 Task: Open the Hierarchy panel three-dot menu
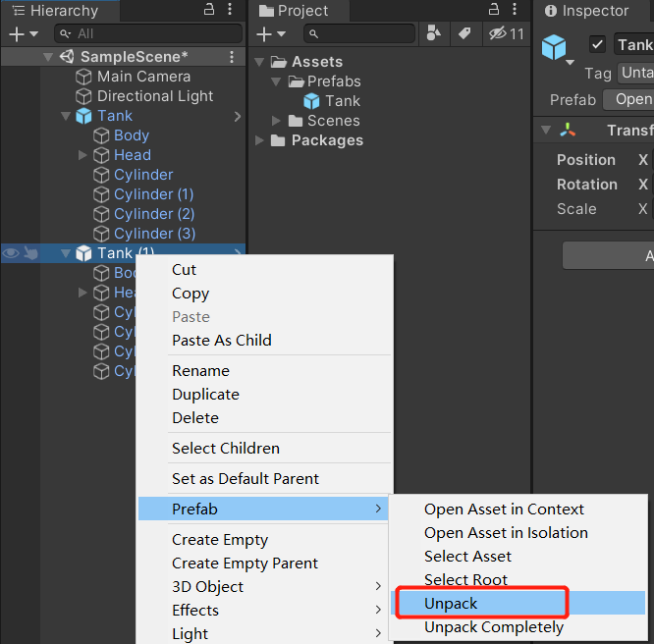[230, 9]
